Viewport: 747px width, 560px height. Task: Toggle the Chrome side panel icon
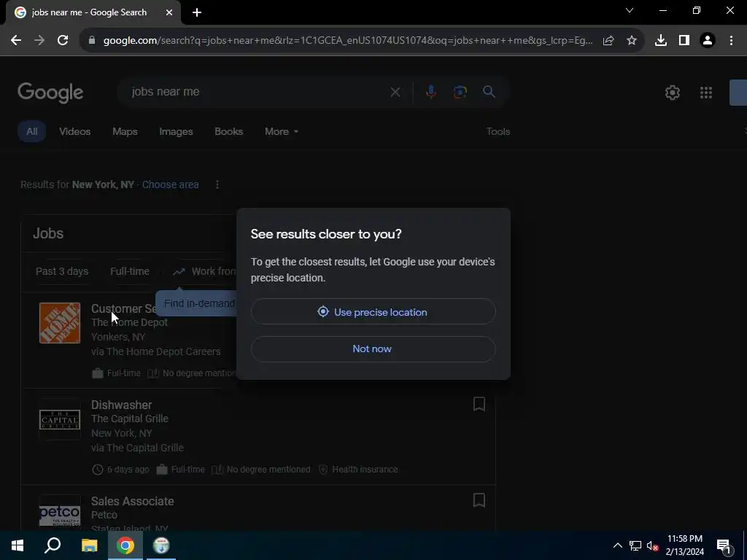684,41
